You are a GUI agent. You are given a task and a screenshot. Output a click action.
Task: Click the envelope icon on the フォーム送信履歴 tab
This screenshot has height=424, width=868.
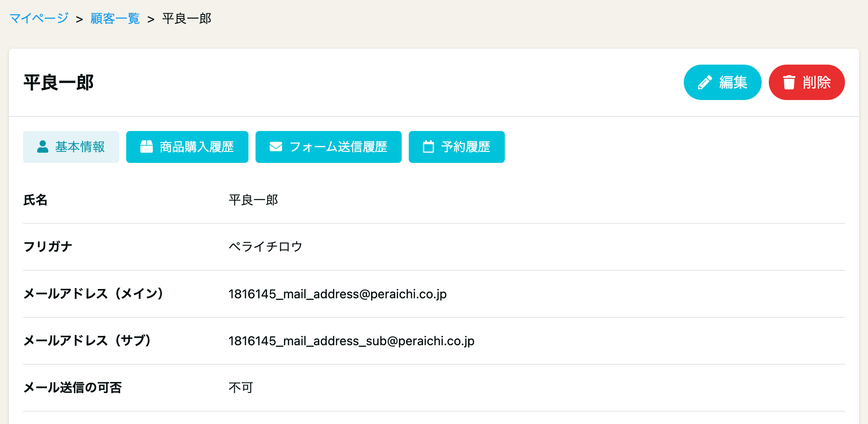(276, 146)
